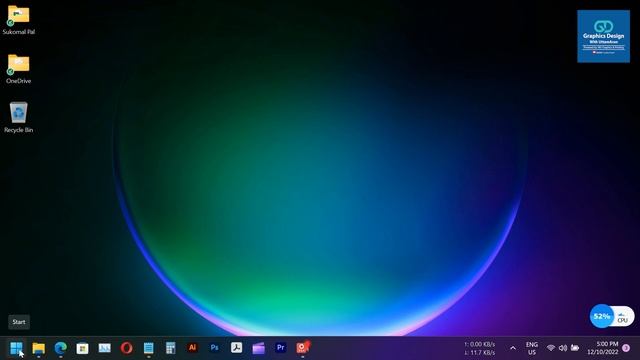Open the purple clapperboard video app
The image size is (640, 360).
tap(258, 348)
